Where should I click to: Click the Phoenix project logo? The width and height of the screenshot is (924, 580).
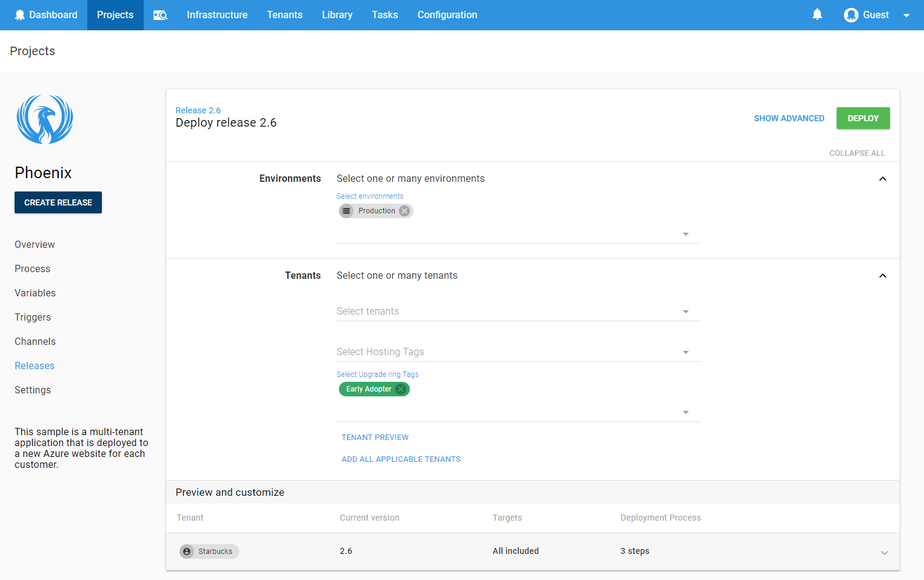pyautogui.click(x=44, y=119)
